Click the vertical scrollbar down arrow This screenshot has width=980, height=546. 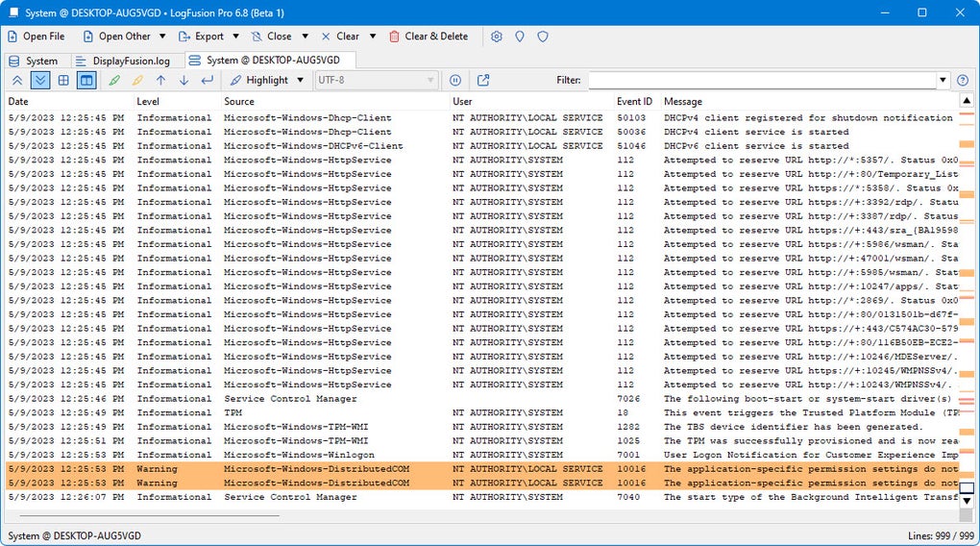point(967,501)
